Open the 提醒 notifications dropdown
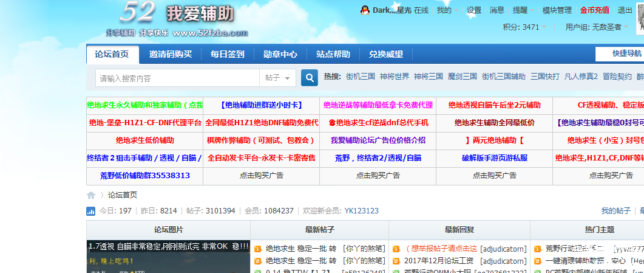644x273 pixels. tap(524, 10)
